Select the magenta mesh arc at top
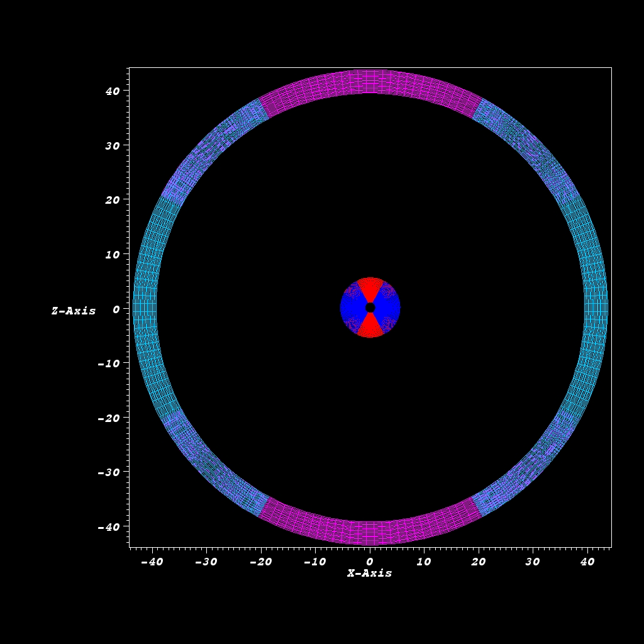 370,82
